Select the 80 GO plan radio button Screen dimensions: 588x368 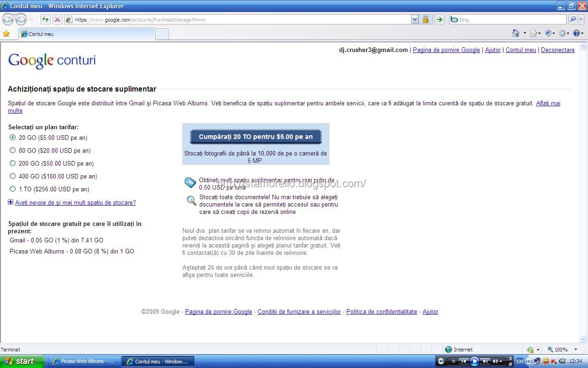tap(12, 150)
